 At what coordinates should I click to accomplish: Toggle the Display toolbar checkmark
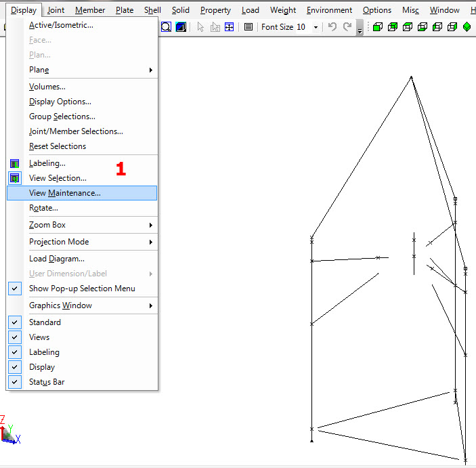[15, 367]
